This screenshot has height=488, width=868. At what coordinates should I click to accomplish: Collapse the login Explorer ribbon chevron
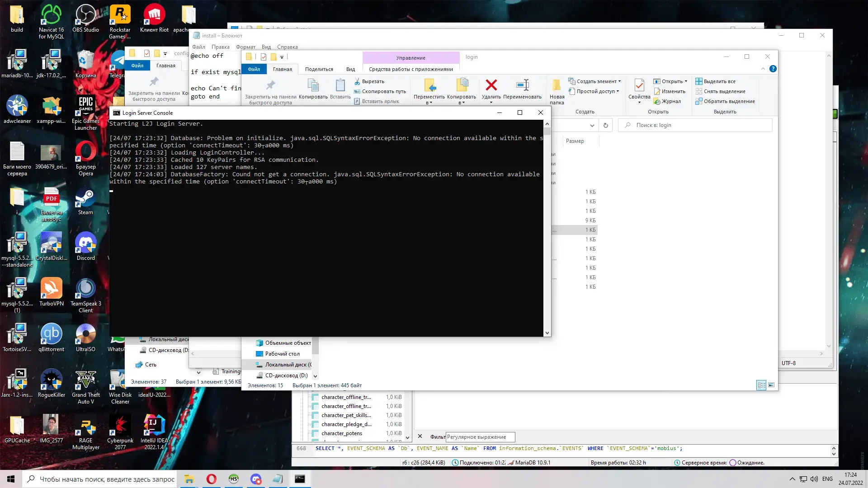(763, 69)
